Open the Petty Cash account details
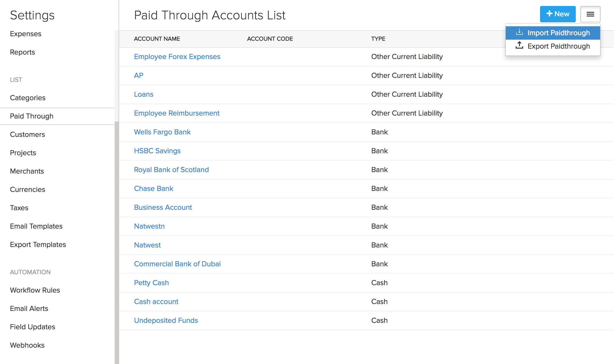 point(151,283)
